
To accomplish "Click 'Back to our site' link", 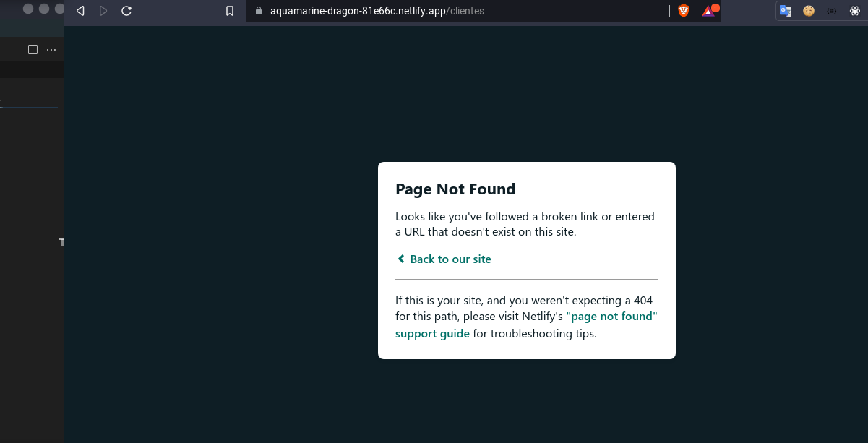I will tap(450, 259).
